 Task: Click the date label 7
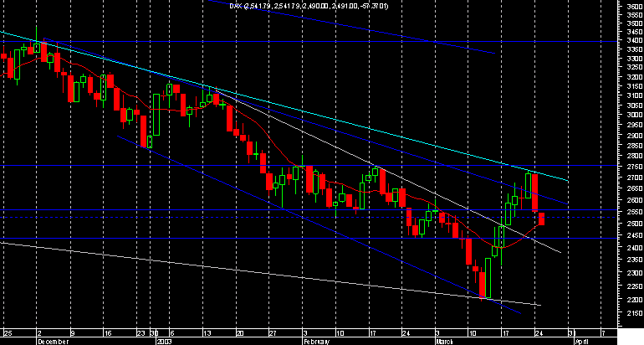(x=603, y=332)
